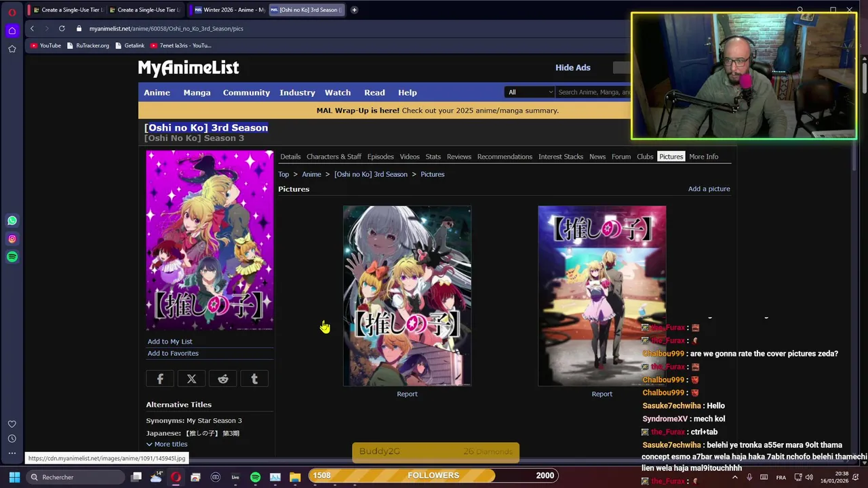Click the Opera taskbar icon
Screen dimensions: 868x488
pyautogui.click(x=176, y=477)
